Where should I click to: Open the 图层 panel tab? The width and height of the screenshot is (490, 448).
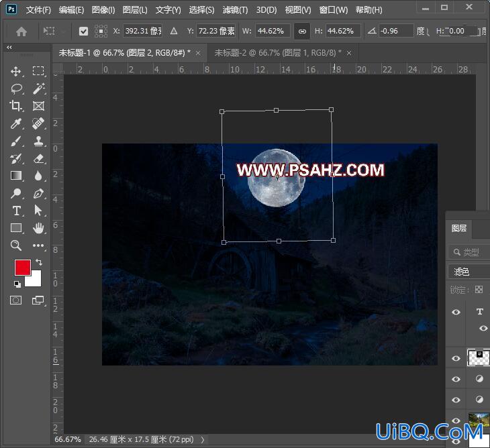point(459,228)
